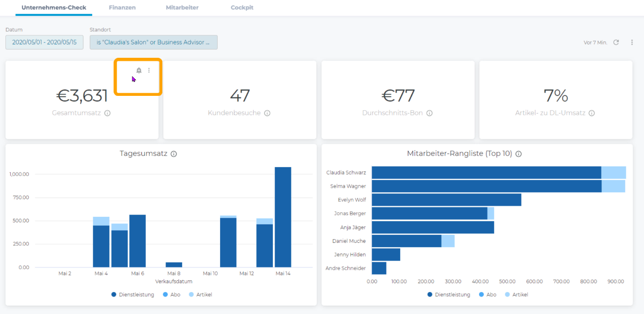Click info icon next to Kundenbesuche
644x314 pixels.
(267, 113)
